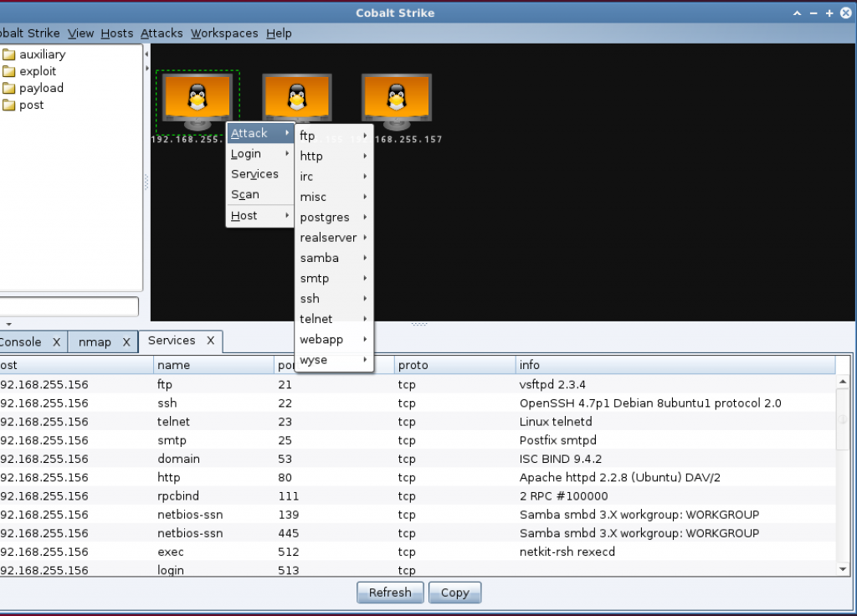Open the auxiliary folder icon
This screenshot has height=616, width=857.
point(9,54)
